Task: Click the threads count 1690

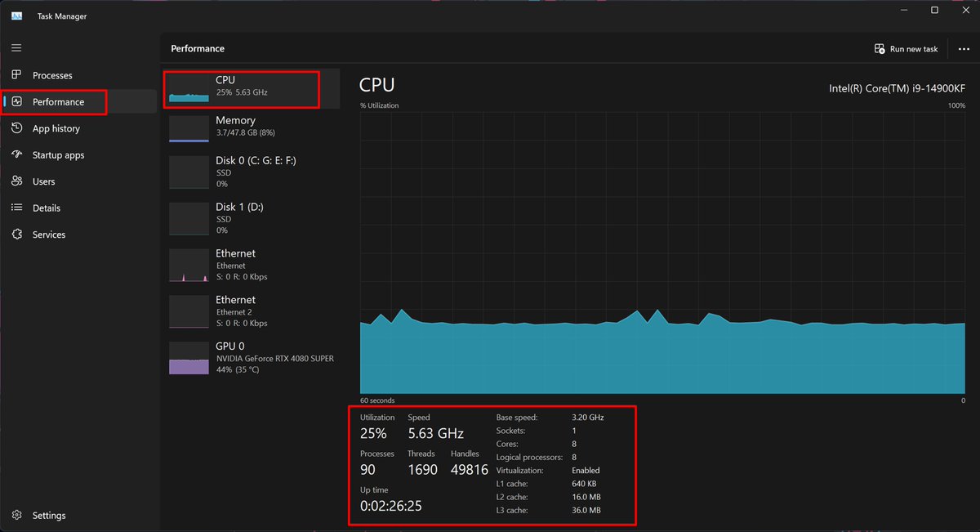Action: coord(422,470)
